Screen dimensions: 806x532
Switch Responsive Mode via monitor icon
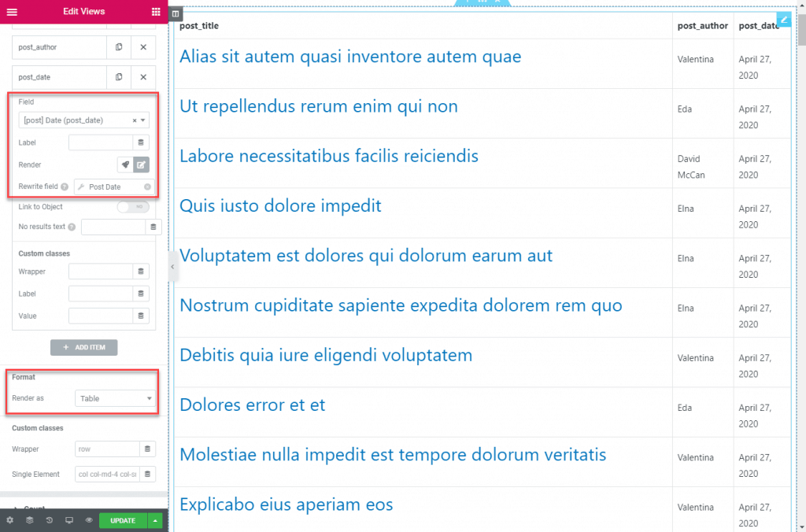click(69, 520)
